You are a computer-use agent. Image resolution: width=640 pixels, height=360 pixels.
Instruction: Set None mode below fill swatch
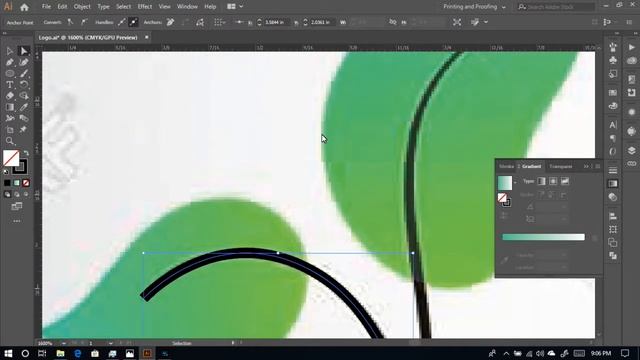26,183
